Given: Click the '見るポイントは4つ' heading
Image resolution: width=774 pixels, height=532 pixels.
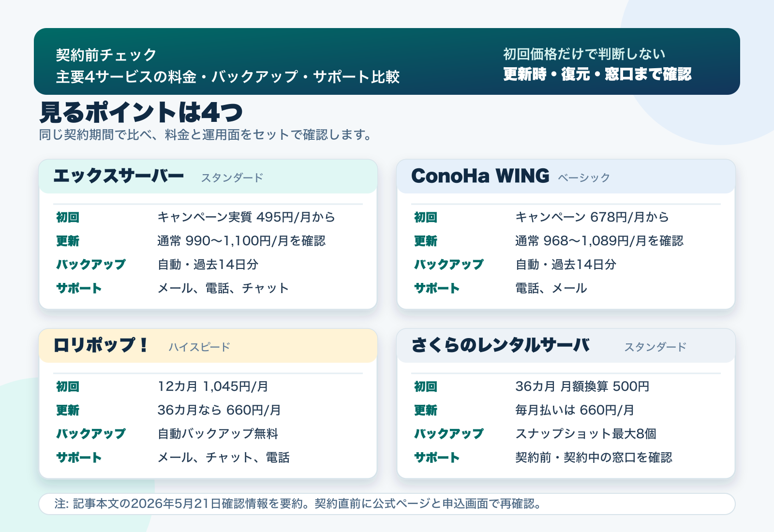Looking at the screenshot, I should [x=141, y=112].
